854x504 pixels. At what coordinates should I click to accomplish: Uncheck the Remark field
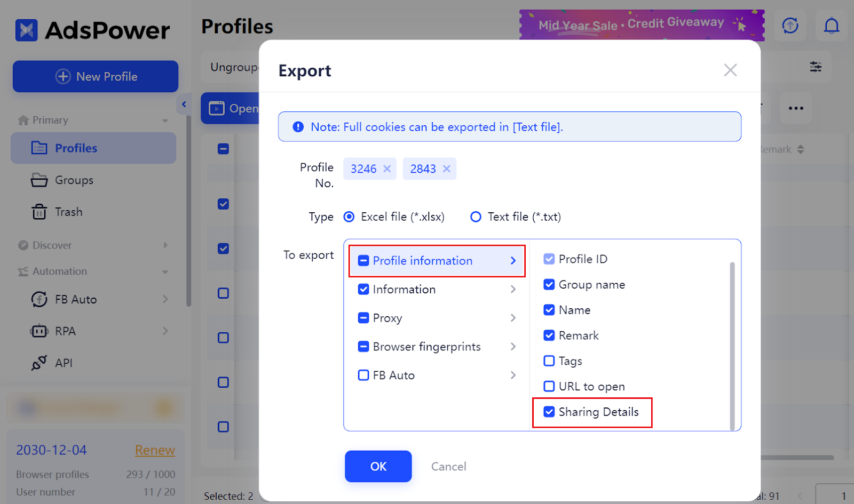(x=549, y=335)
